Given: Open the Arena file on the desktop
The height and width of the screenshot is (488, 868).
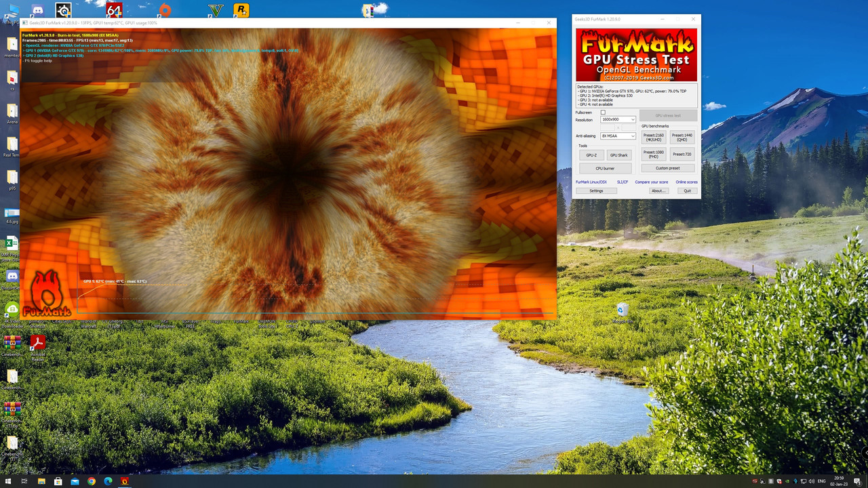Looking at the screenshot, I should click(12, 113).
